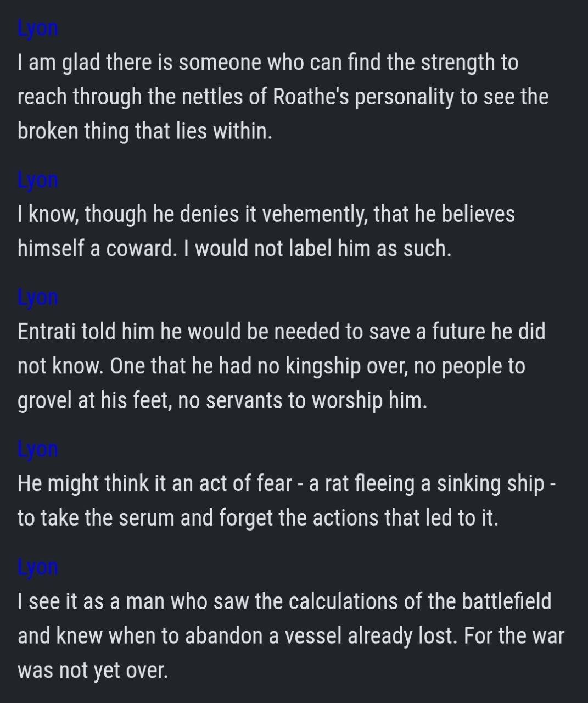This screenshot has width=588, height=703.
Task: Select the message starting "I see it as a man"
Action: [x=291, y=635]
